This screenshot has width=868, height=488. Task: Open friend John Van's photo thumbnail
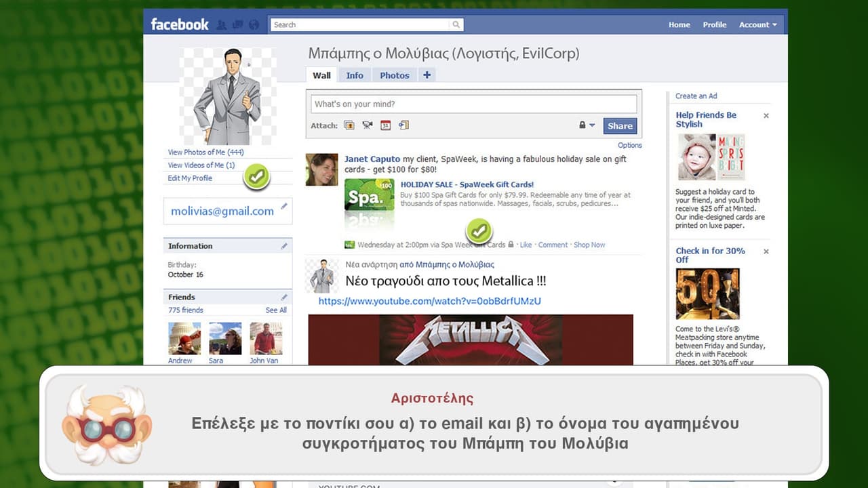pyautogui.click(x=266, y=338)
